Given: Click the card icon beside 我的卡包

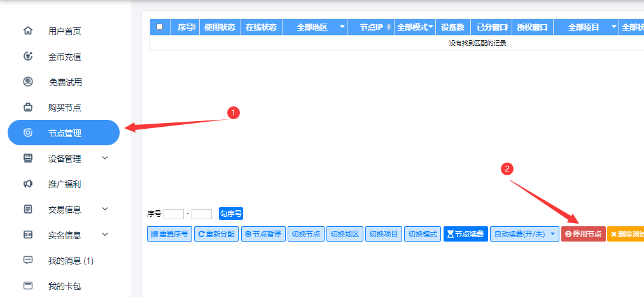Looking at the screenshot, I should [x=28, y=286].
